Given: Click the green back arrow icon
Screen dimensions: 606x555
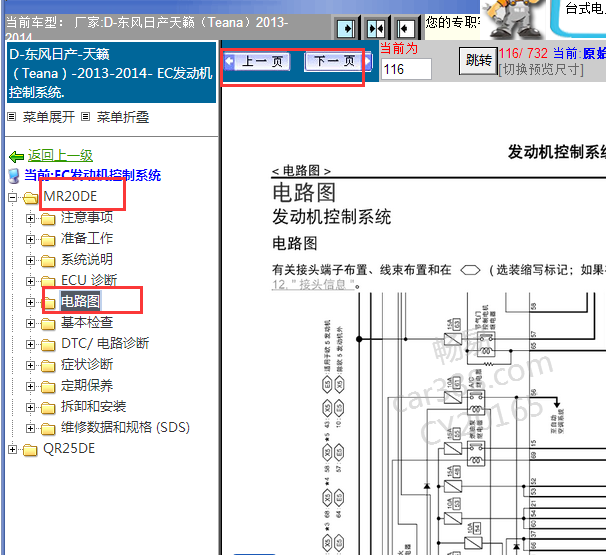Looking at the screenshot, I should tap(17, 157).
